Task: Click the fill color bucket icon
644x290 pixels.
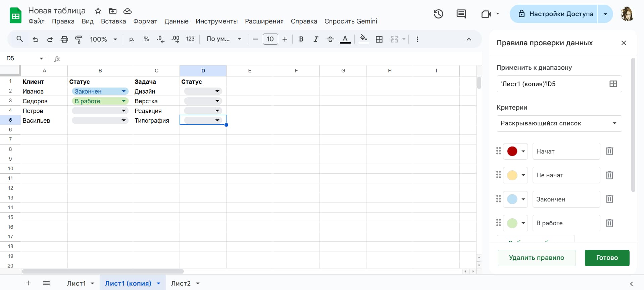Action: (x=363, y=39)
